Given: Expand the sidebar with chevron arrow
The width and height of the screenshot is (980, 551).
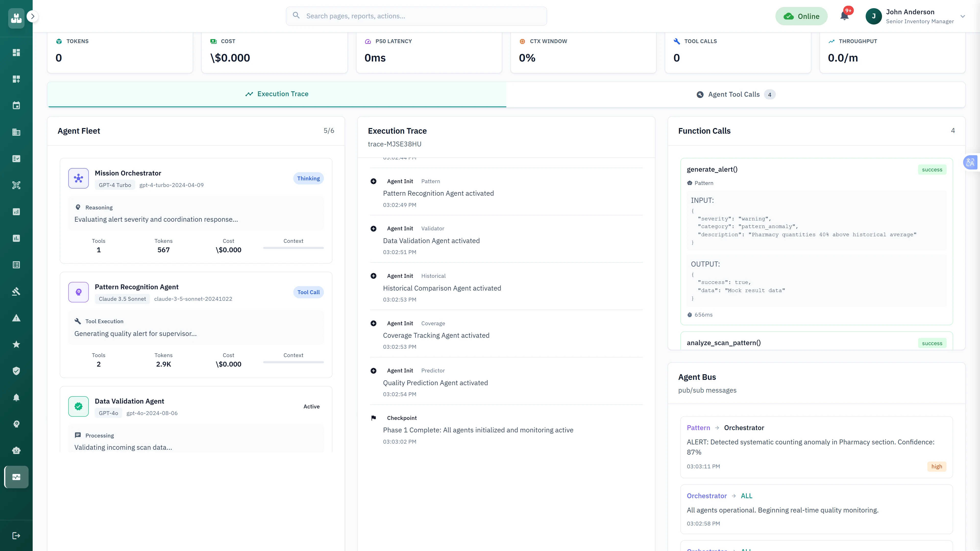Looking at the screenshot, I should [x=33, y=16].
